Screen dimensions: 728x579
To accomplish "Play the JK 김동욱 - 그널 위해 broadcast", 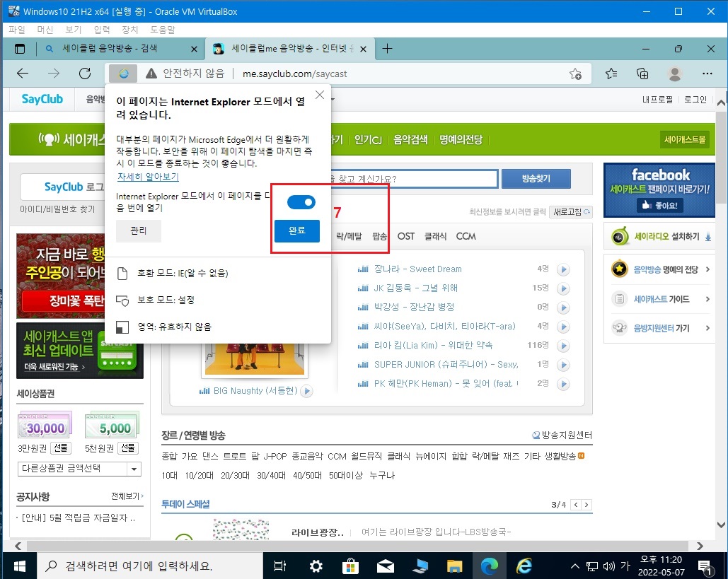I will 563,288.
